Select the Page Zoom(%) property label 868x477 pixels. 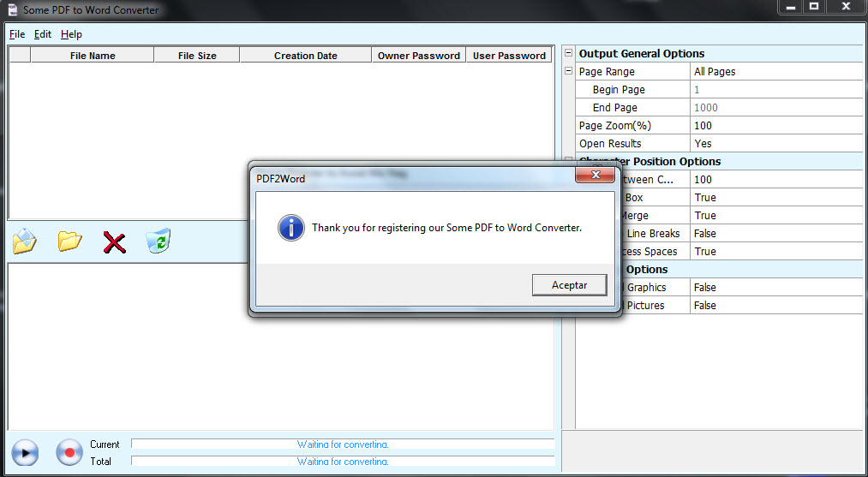pos(614,126)
